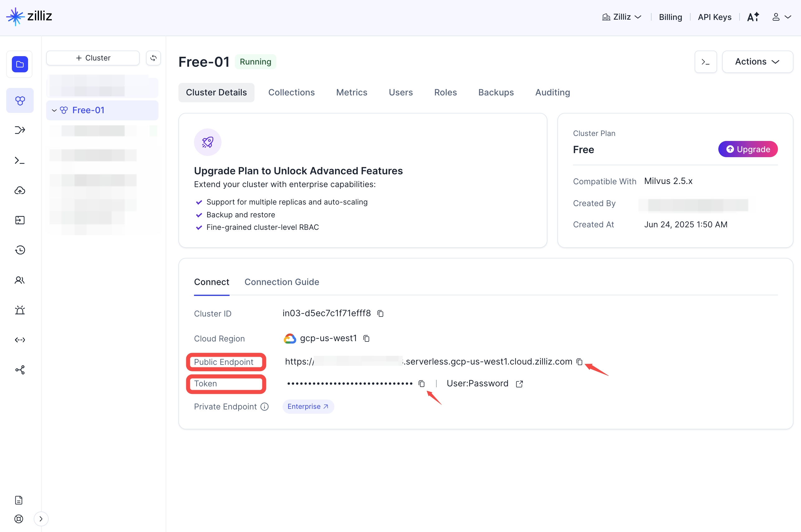The height and width of the screenshot is (532, 801).
Task: Click the alerts siren sidebar icon
Action: [20, 310]
